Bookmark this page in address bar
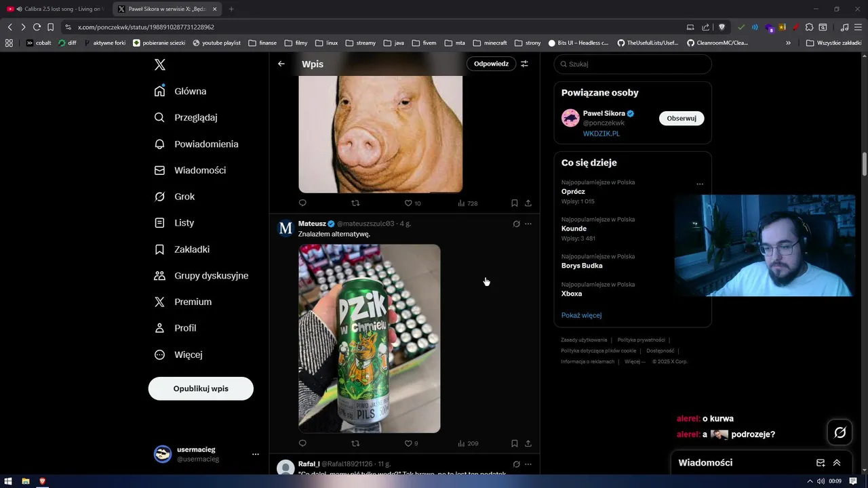This screenshot has width=868, height=488. point(50,27)
